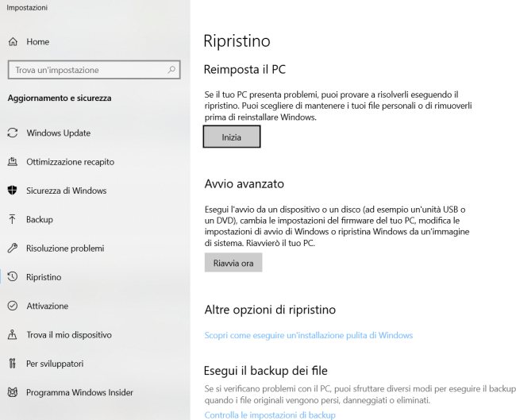Open Controlla le impostazioni di backup link
Image resolution: width=516 pixels, height=420 pixels.
pyautogui.click(x=269, y=414)
